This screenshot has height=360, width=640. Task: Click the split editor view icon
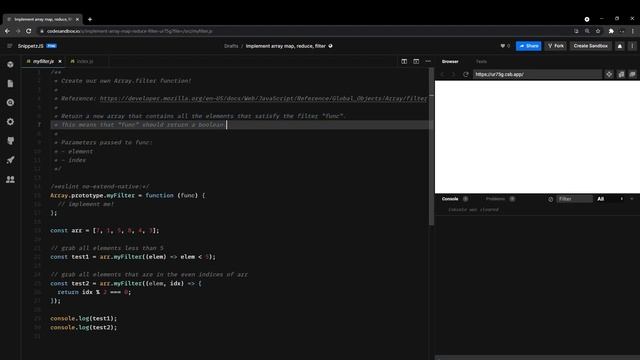pyautogui.click(x=404, y=61)
